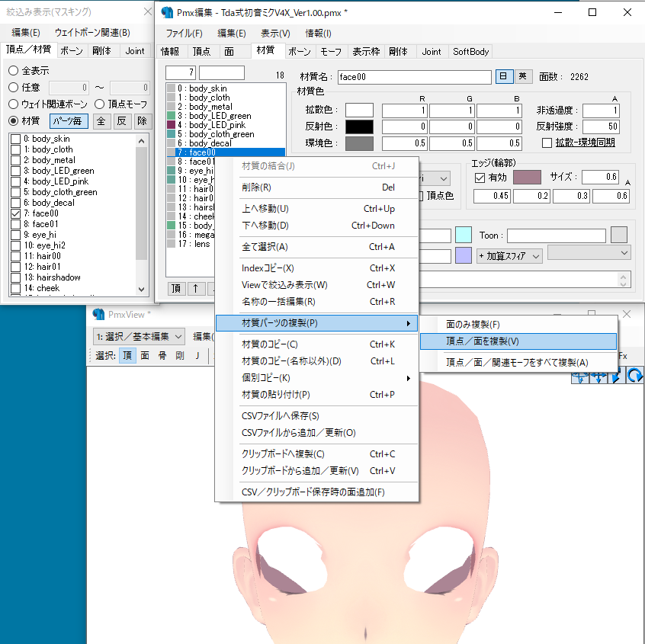The width and height of the screenshot is (645, 644).
Task: Enable the 拡散-環境同期 checkbox
Action: (547, 143)
